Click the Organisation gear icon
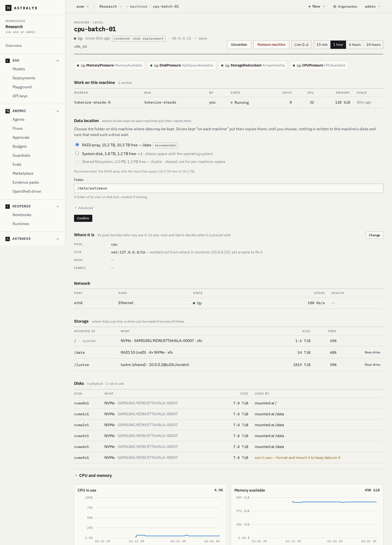 tap(335, 7)
